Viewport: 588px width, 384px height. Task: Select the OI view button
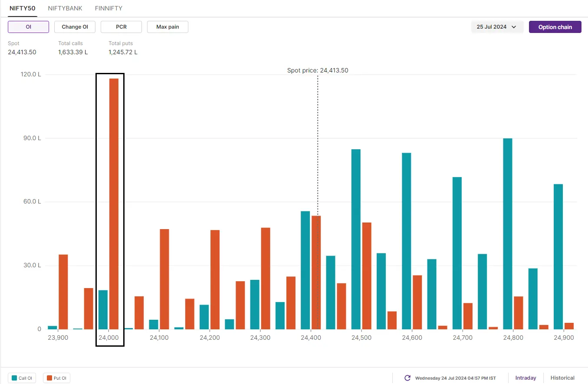28,27
